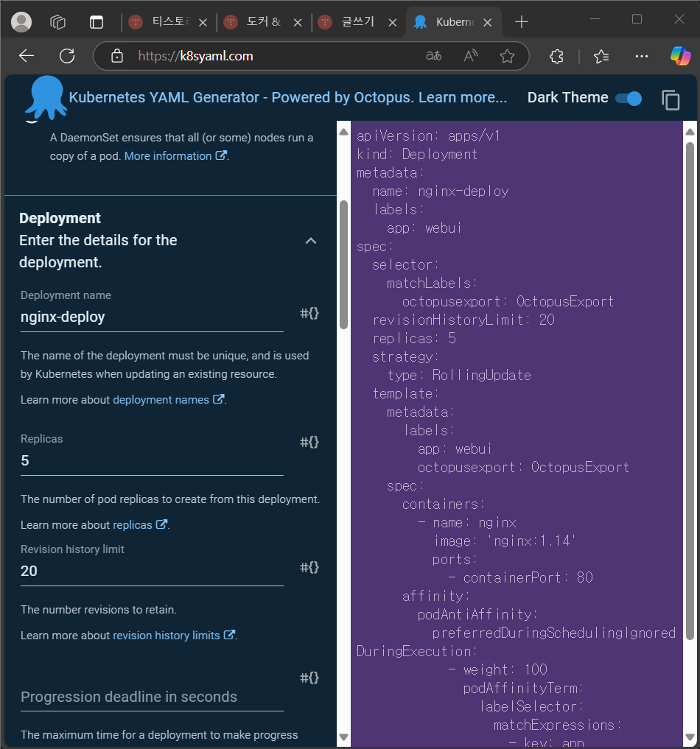
Task: Click the YAML pane scroll down arrow
Action: coord(690,737)
